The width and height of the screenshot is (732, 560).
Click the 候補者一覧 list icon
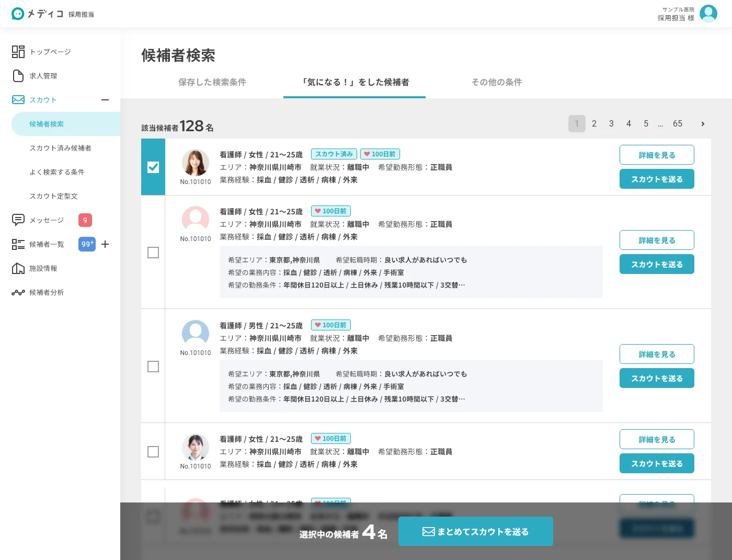tap(18, 244)
